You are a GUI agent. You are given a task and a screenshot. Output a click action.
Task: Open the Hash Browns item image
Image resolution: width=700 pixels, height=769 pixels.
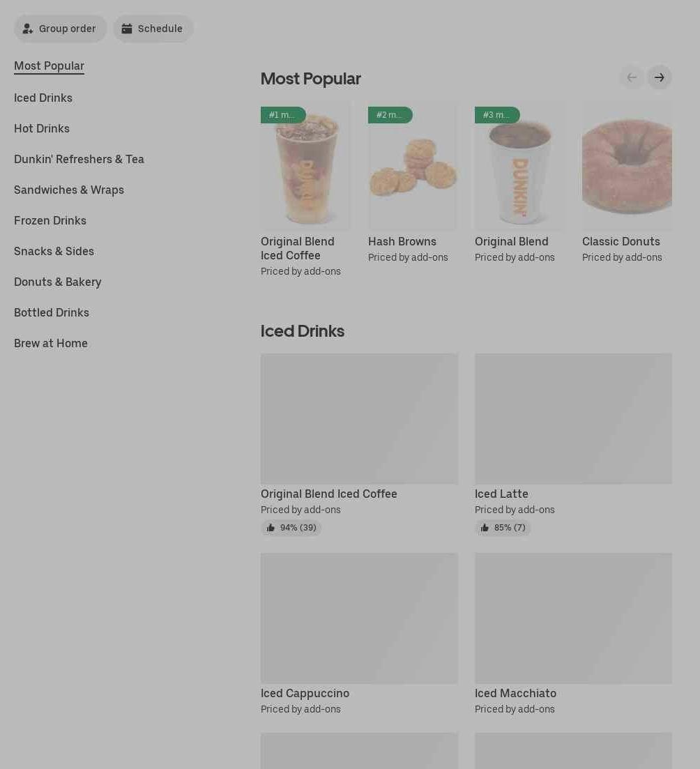click(x=413, y=166)
